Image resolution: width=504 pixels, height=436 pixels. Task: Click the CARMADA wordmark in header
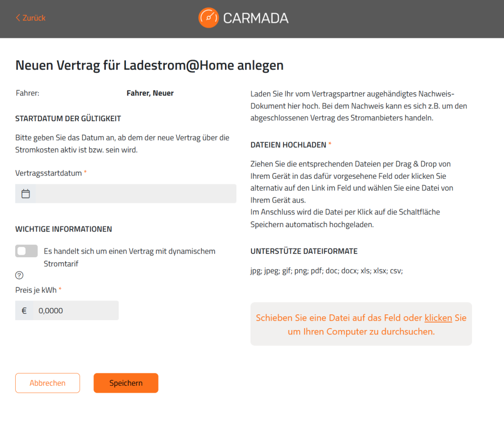tap(256, 18)
